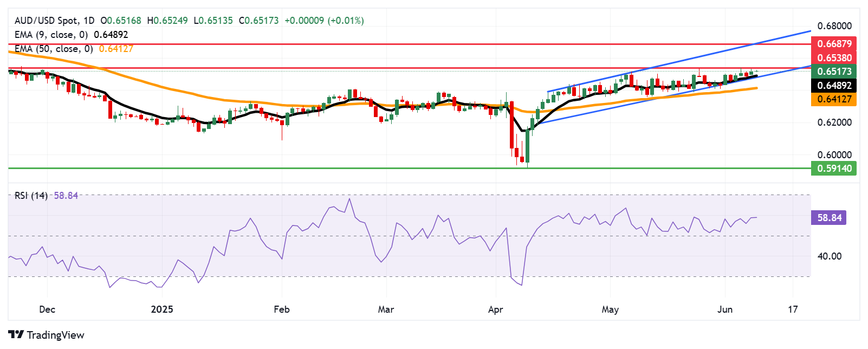
Task: Click the red 0.65380 resistance price label
Action: (x=834, y=57)
